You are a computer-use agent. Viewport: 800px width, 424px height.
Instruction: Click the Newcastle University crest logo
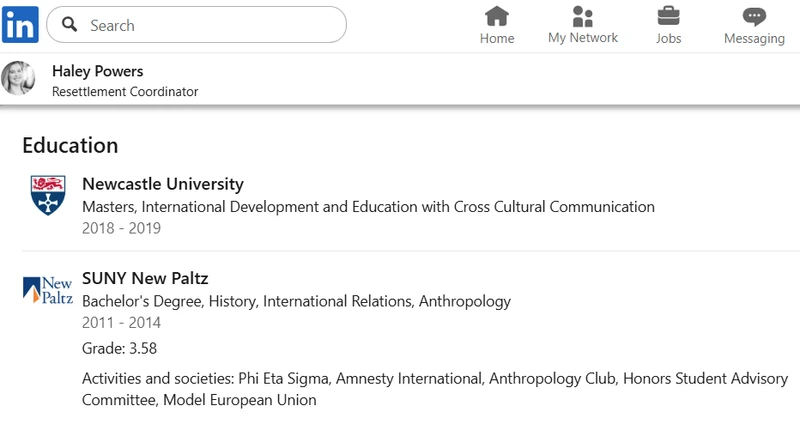coord(48,195)
